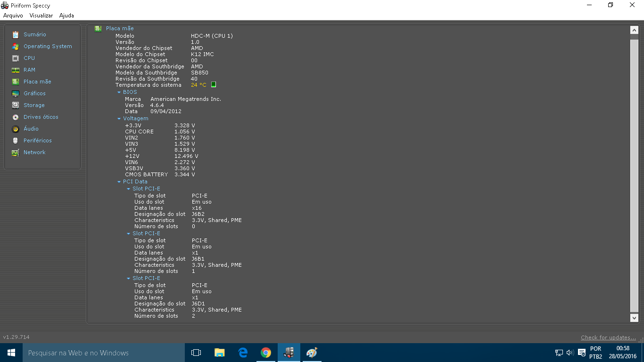This screenshot has height=362, width=644.
Task: Click the volume icon in system tray
Action: (x=570, y=353)
